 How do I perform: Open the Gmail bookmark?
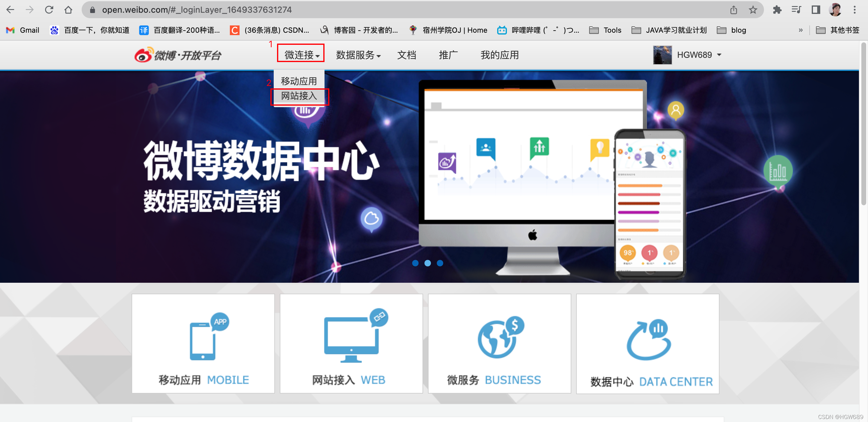[23, 30]
